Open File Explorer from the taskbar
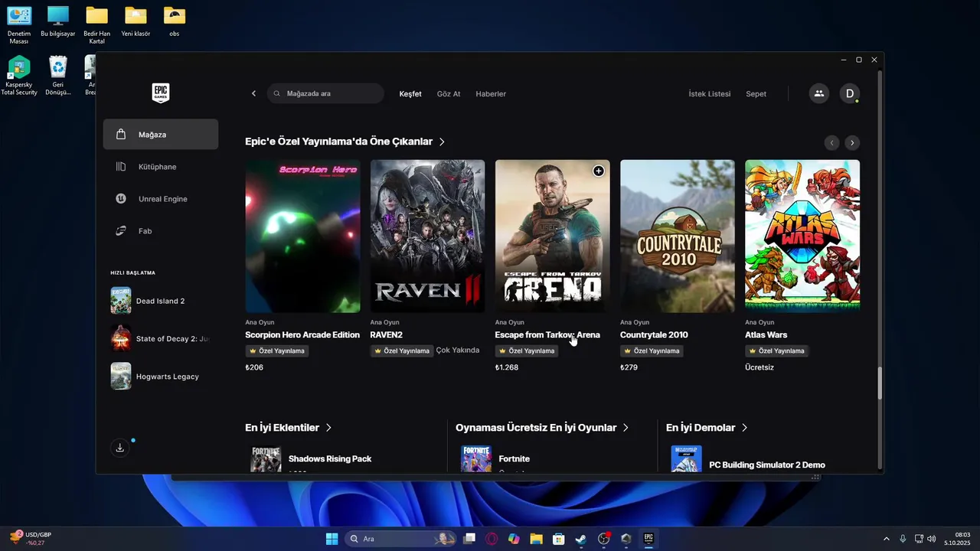Viewport: 980px width, 551px height. coord(536,539)
